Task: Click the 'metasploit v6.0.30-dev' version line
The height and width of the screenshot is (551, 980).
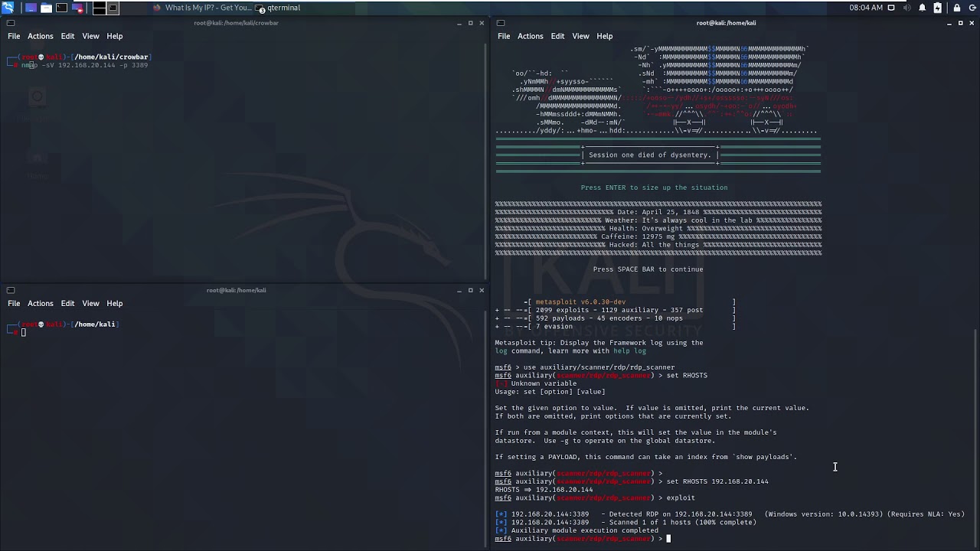Action: 580,302
